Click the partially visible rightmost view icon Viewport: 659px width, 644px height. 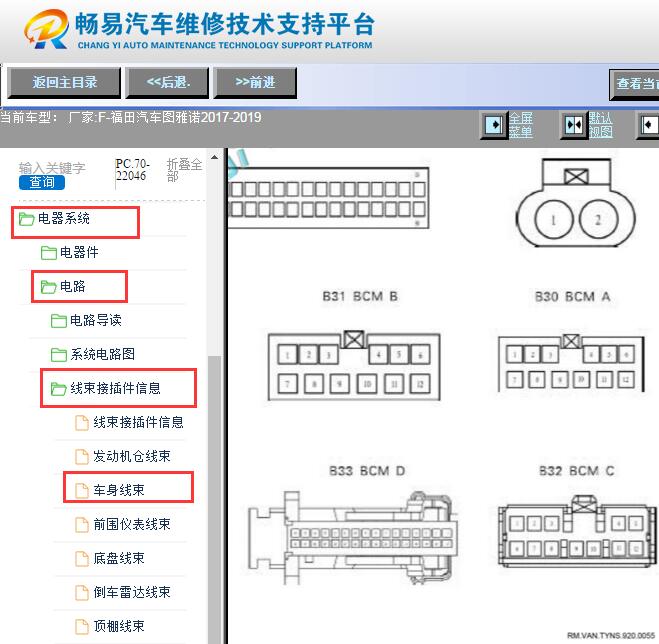click(x=648, y=125)
